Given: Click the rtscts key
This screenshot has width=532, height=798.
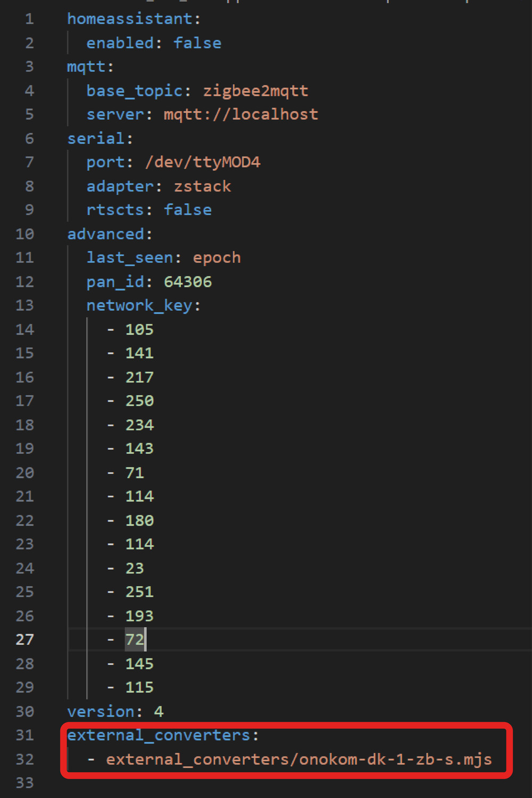Looking at the screenshot, I should click(x=115, y=210).
